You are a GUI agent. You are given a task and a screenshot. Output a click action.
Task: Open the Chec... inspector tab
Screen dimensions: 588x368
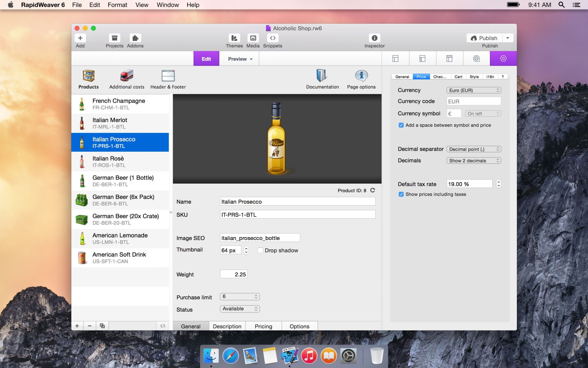tap(440, 77)
